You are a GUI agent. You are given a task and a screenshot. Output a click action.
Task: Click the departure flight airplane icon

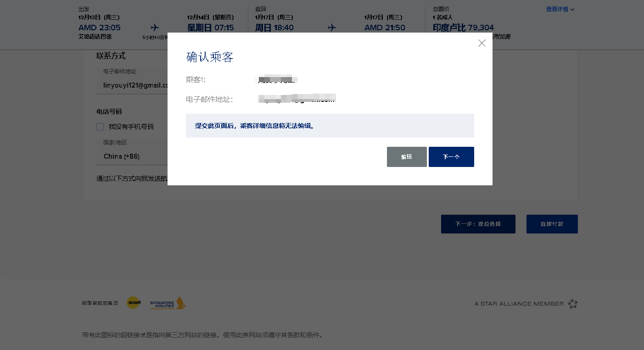click(155, 28)
